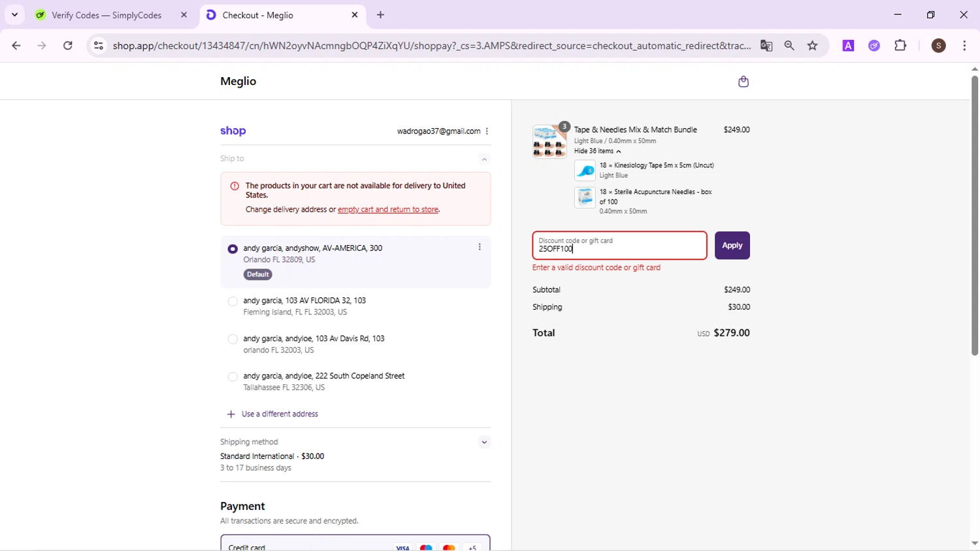Expand the Shipping method section
Image resolution: width=980 pixels, height=551 pixels.
(x=484, y=442)
